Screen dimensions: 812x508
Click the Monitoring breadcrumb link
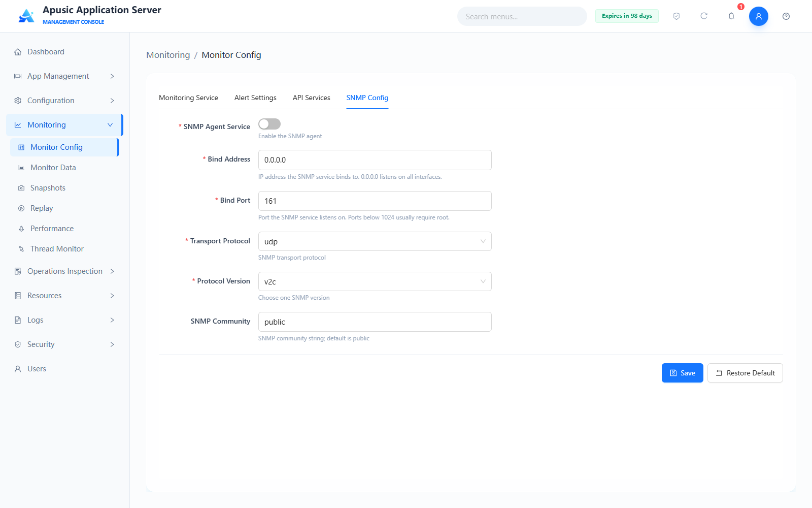(168, 55)
